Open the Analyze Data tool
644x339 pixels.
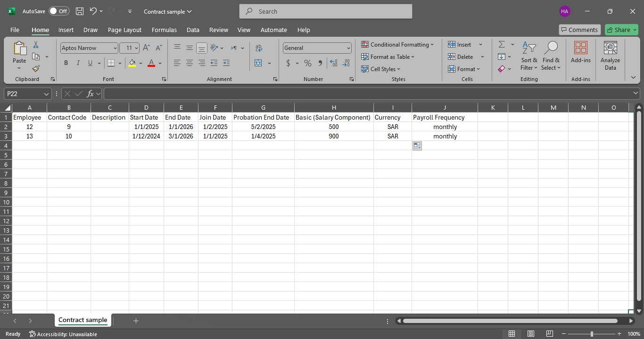[x=610, y=56]
